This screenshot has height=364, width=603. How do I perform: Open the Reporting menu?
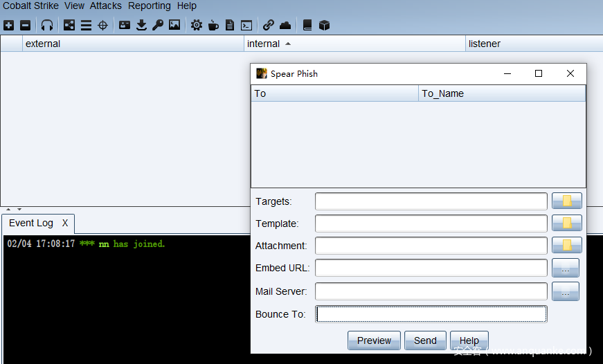coord(149,6)
